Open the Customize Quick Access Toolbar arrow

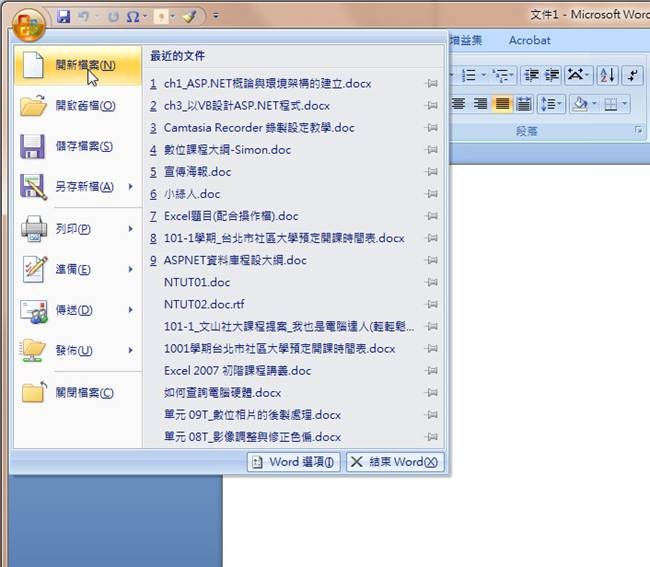tap(216, 16)
